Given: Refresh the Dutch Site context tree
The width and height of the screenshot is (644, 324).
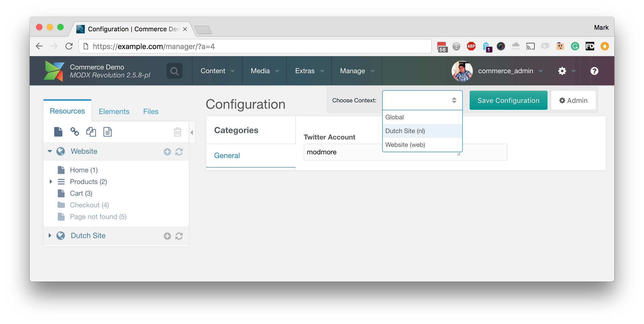Looking at the screenshot, I should click(179, 236).
